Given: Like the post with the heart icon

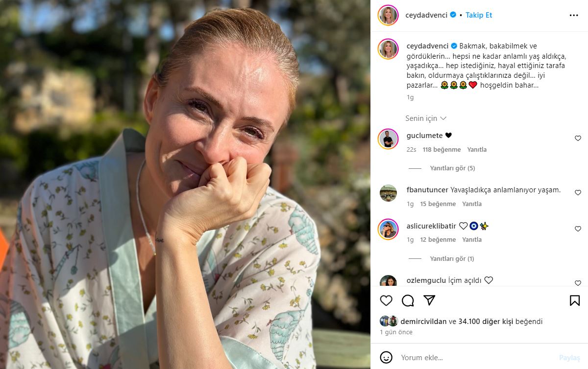Looking at the screenshot, I should 386,300.
